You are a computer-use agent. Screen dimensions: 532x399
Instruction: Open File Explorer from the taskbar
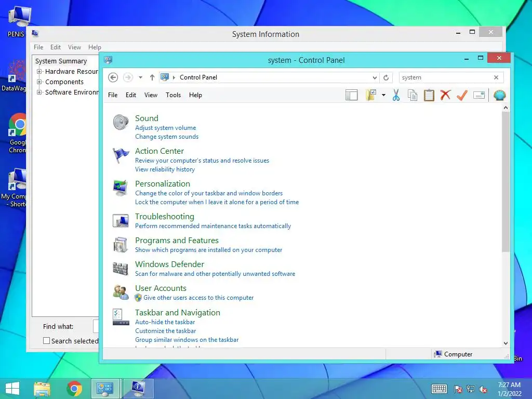pos(42,389)
